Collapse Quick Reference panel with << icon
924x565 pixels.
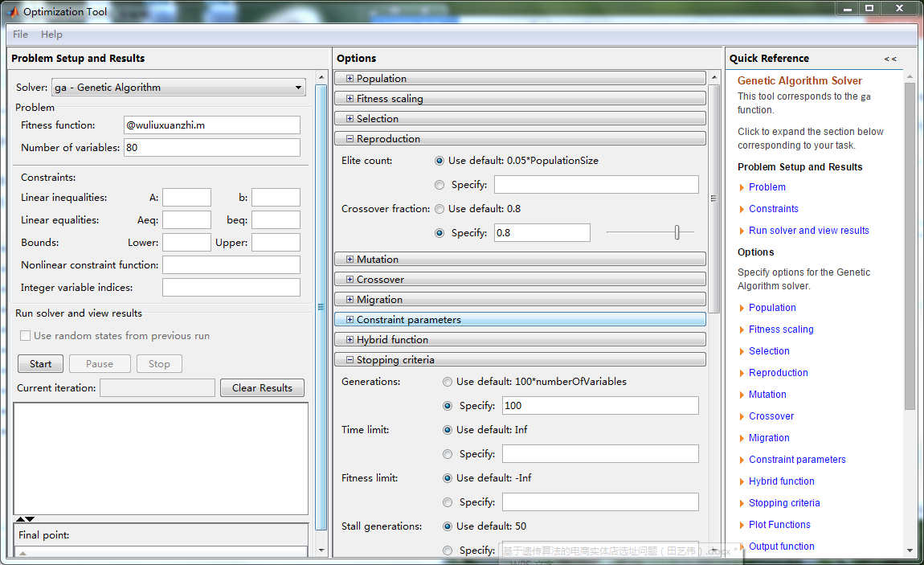[x=890, y=59]
